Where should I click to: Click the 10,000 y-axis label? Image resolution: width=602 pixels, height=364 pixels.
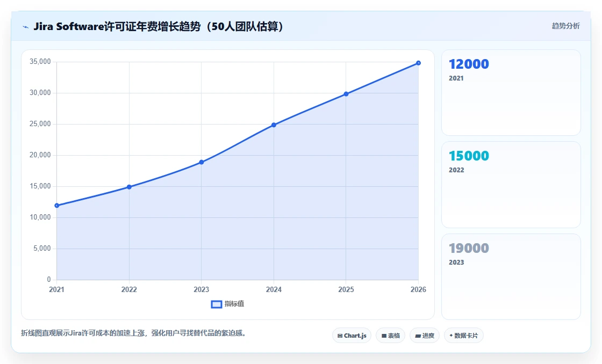tap(40, 217)
